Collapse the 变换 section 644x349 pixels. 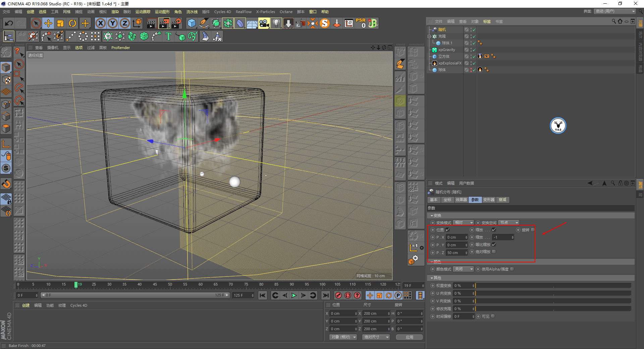[432, 215]
